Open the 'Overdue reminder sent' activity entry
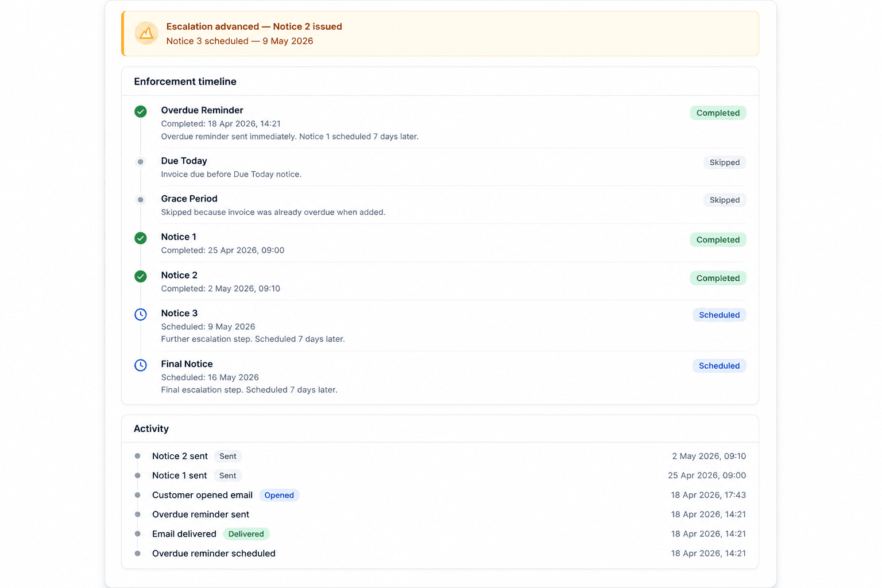 point(200,514)
